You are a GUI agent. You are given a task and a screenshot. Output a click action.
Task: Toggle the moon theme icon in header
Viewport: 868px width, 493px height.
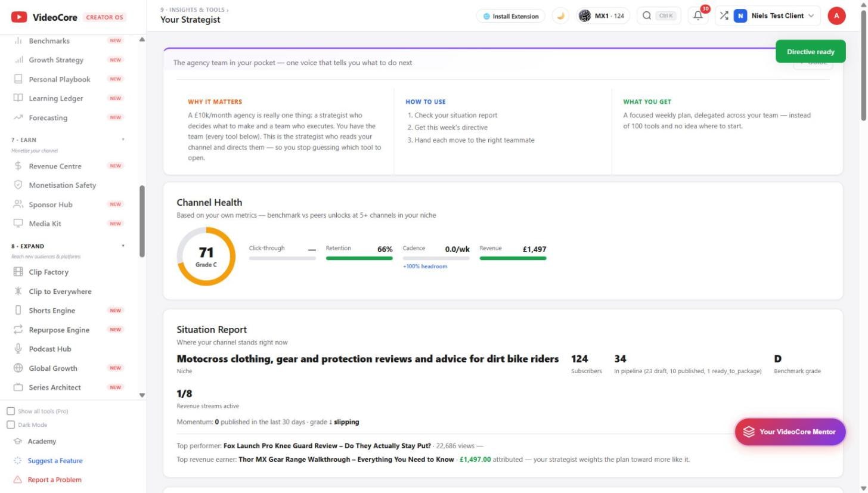click(560, 16)
